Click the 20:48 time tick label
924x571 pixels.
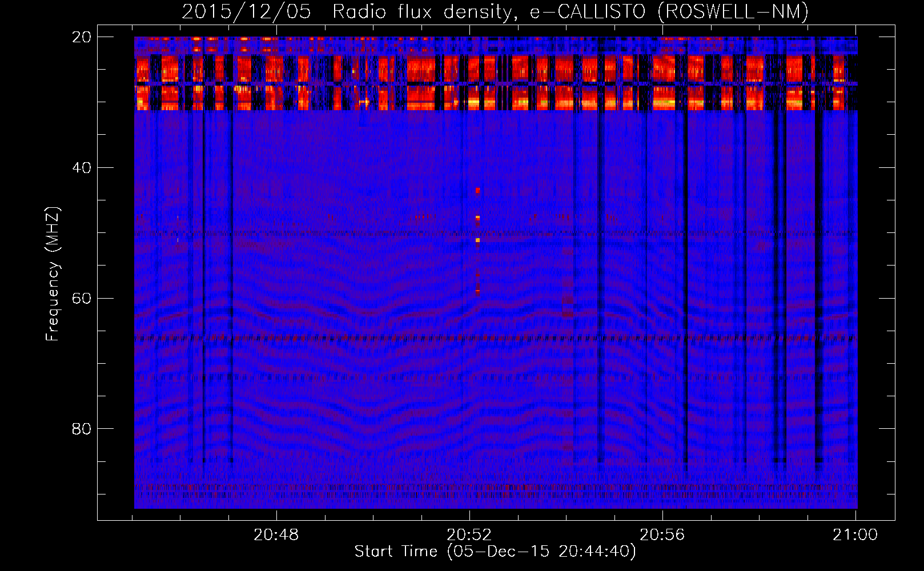point(276,535)
